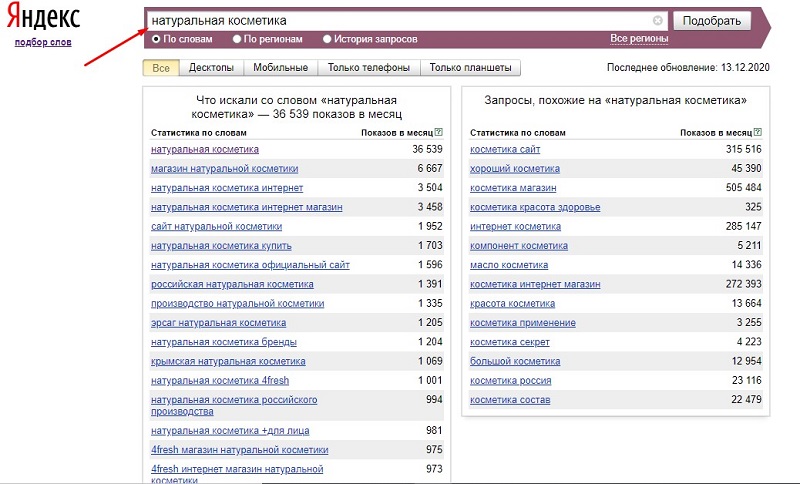Viewport: 800px width, 484px height.
Task: Switch to the 'Только планшеты' tab
Action: 470,67
